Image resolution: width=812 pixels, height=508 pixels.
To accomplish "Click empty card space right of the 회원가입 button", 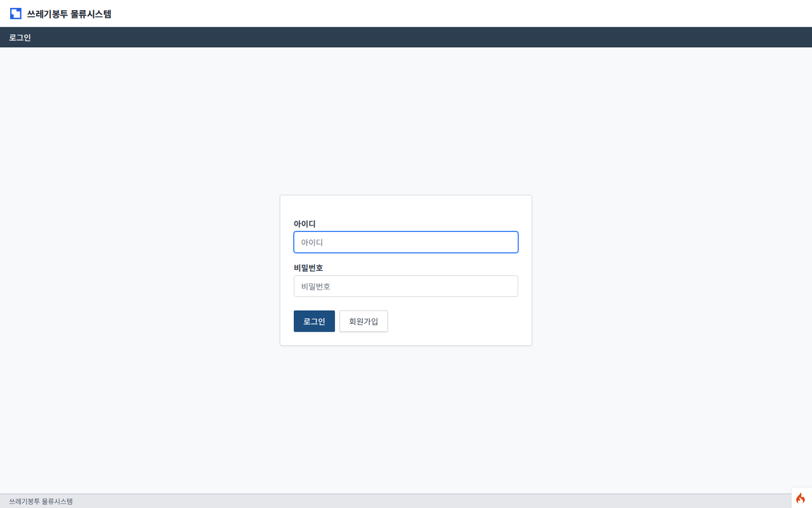I will 457,321.
